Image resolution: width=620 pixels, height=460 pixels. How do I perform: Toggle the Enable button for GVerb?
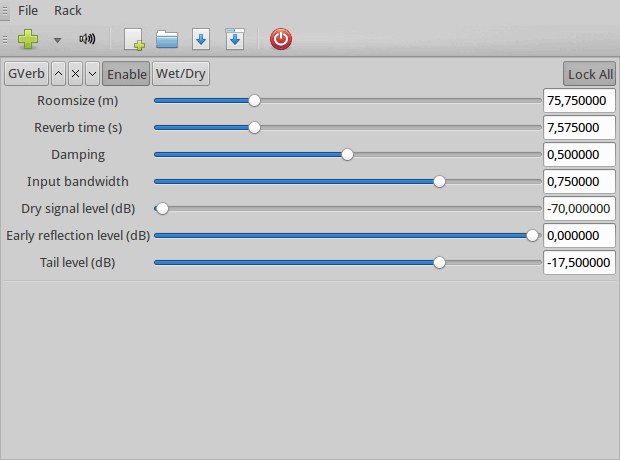pyautogui.click(x=126, y=74)
